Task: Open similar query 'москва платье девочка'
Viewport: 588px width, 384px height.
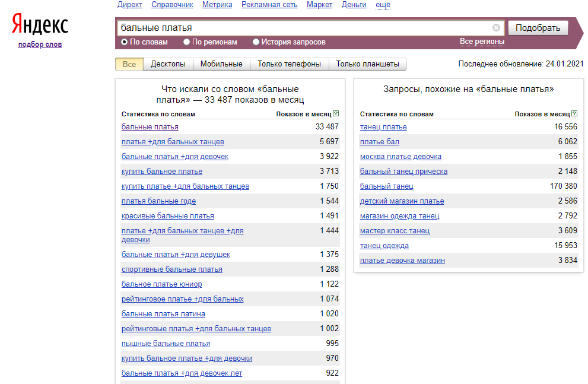Action: 401,156
